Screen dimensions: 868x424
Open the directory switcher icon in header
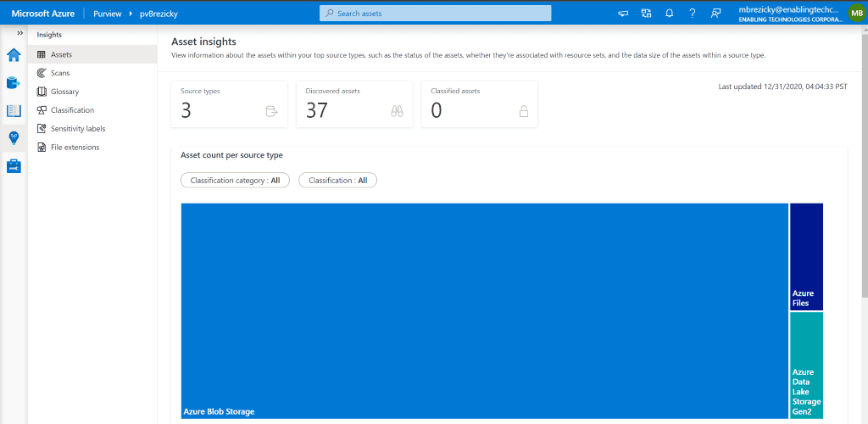pos(646,14)
